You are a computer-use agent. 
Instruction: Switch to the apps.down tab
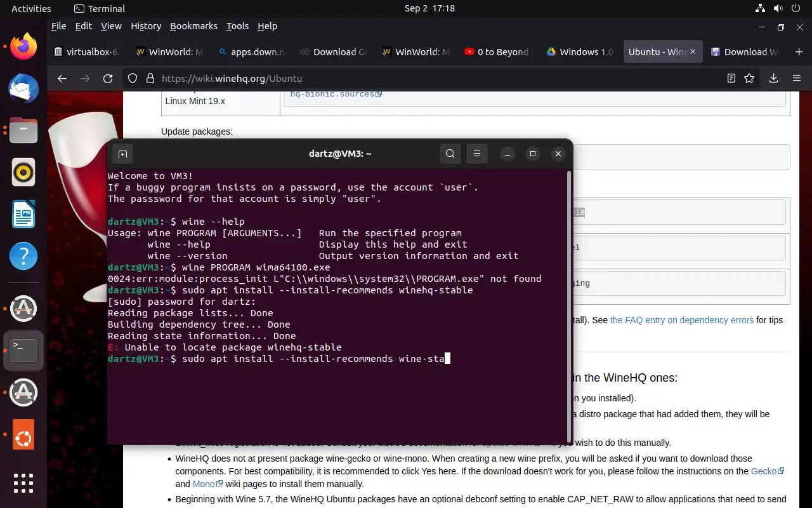[251, 52]
